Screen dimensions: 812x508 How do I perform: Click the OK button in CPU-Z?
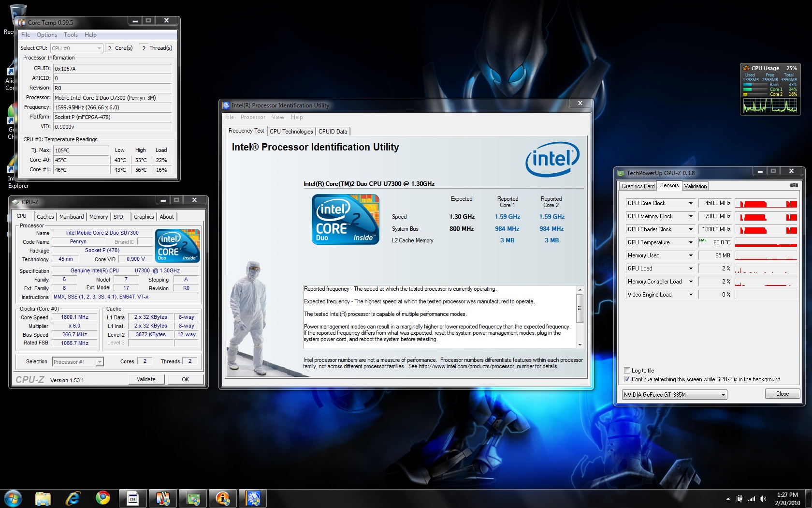186,379
